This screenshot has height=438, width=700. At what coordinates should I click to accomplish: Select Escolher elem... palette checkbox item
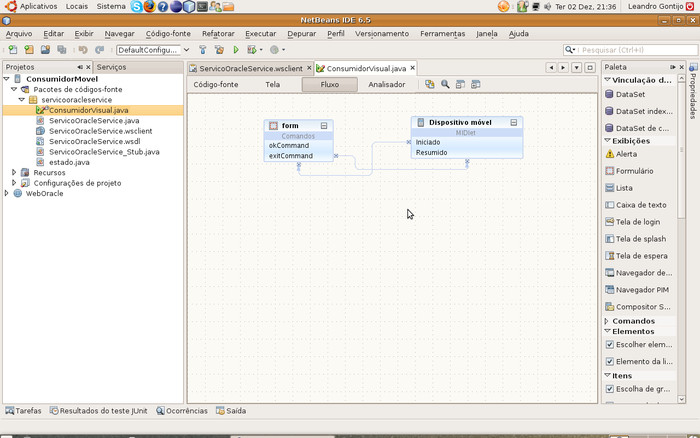pos(639,344)
